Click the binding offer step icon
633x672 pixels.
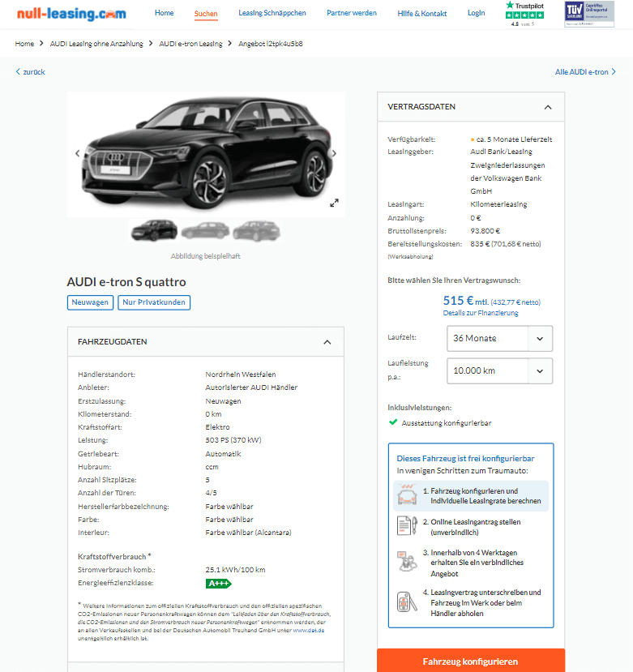(x=407, y=561)
